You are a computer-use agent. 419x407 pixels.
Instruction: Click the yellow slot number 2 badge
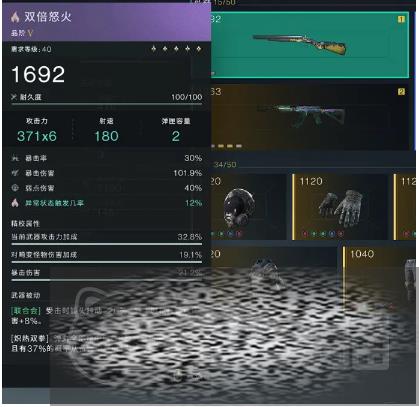[401, 92]
